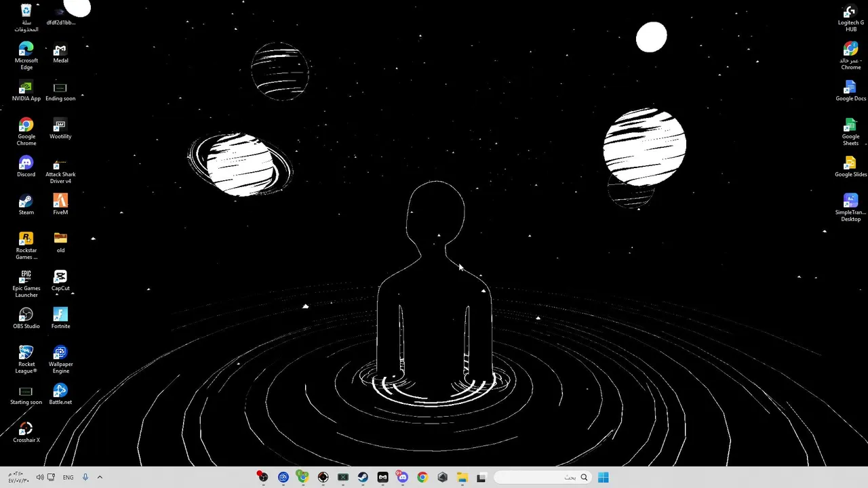The height and width of the screenshot is (488, 868).
Task: Click the dark cube icon in taskbar
Action: point(442,477)
